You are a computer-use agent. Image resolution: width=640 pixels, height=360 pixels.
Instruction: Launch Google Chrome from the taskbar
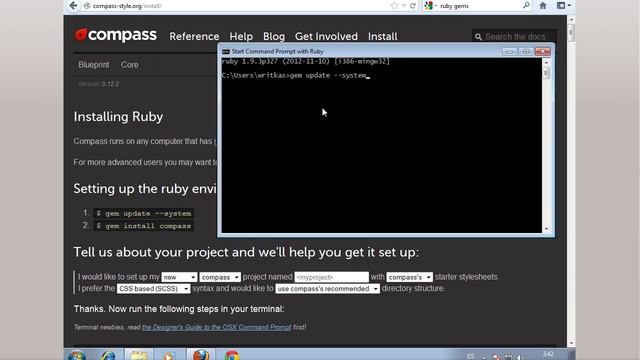point(232,355)
